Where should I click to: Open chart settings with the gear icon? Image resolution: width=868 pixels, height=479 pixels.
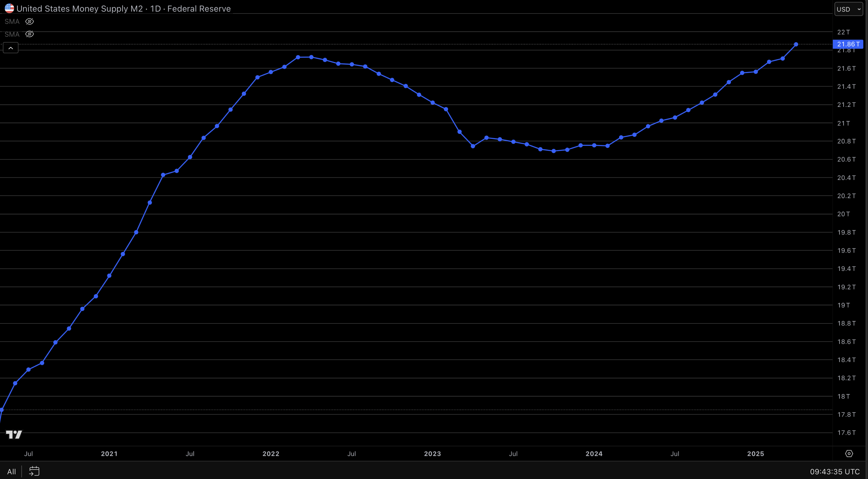click(849, 453)
